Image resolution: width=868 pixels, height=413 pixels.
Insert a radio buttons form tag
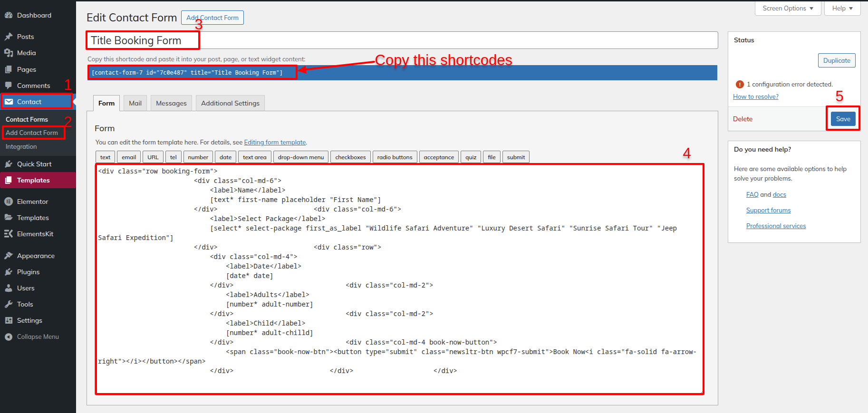point(395,157)
